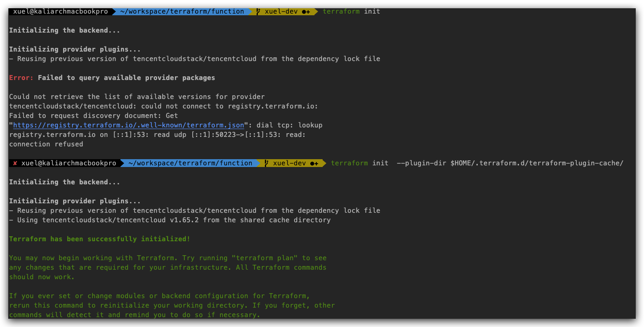Click xuel@kaliarchmacbookpro in the prompt without red cross
Image resolution: width=644 pixels, height=327 pixels.
point(61,12)
